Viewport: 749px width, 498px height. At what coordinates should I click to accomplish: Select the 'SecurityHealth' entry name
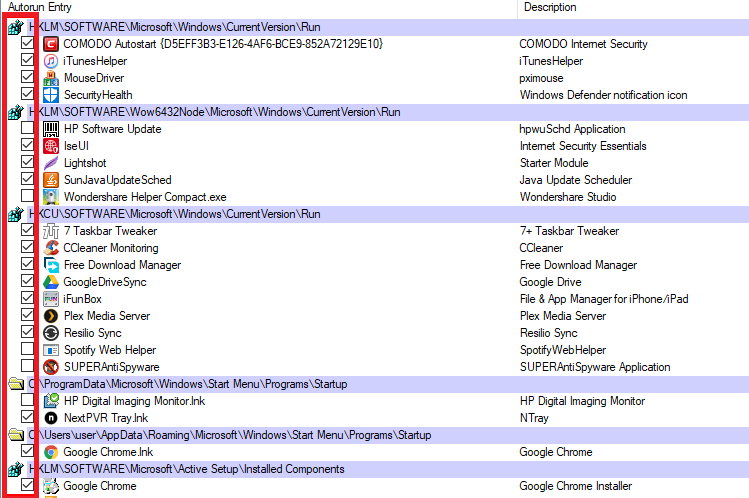(x=98, y=95)
